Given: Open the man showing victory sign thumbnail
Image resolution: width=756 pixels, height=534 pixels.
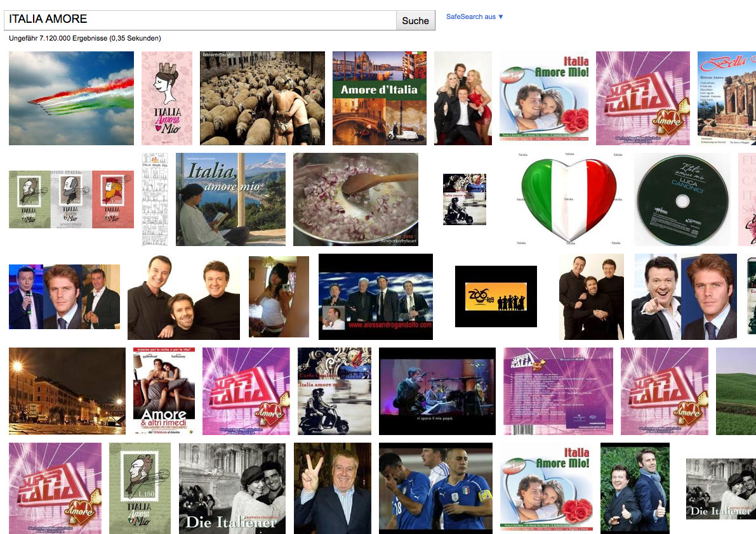Looking at the screenshot, I should click(x=333, y=488).
